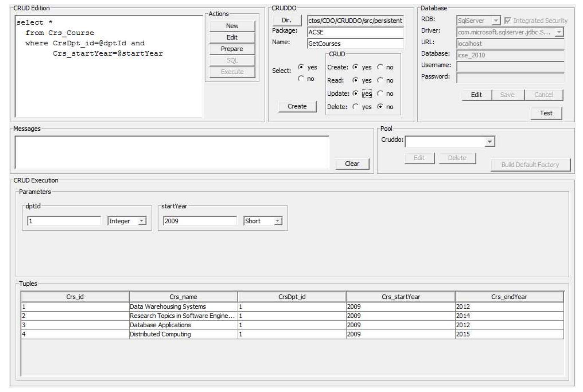Click the Messages text area
583x392 pixels.
pyautogui.click(x=172, y=153)
